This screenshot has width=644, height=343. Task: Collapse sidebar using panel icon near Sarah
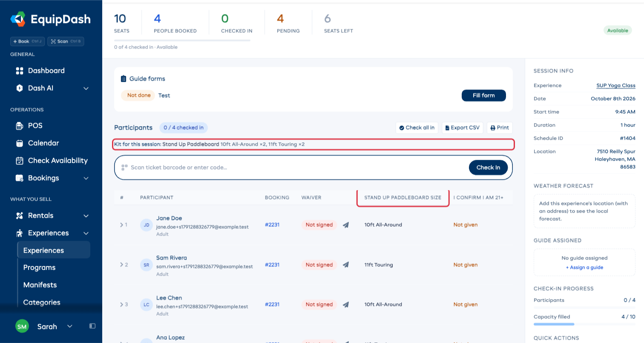(92, 326)
